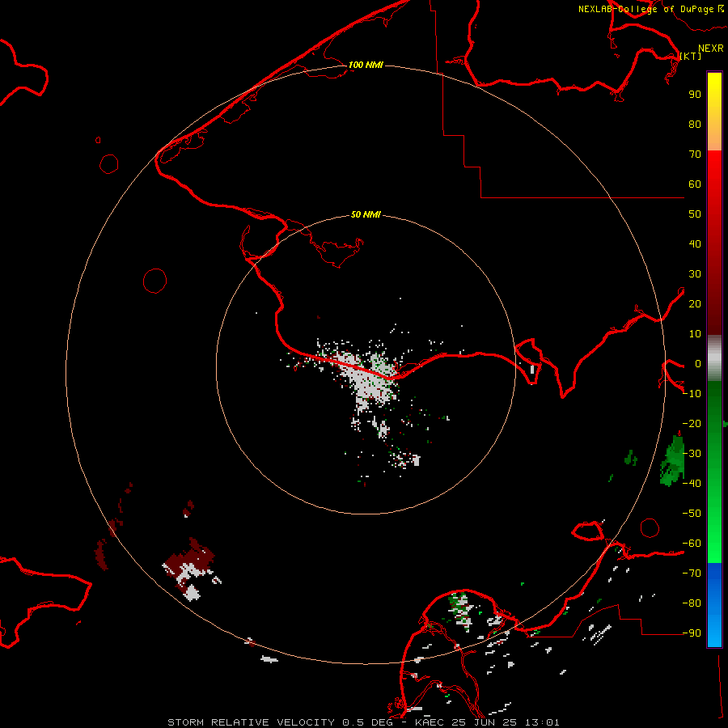Click the positive "60" scale value

[x=695, y=184]
